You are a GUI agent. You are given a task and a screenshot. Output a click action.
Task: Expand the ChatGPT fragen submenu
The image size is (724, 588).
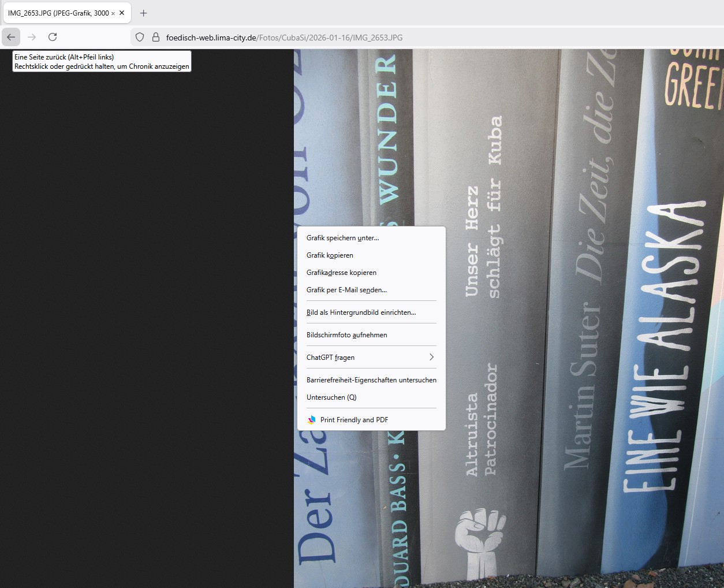371,358
